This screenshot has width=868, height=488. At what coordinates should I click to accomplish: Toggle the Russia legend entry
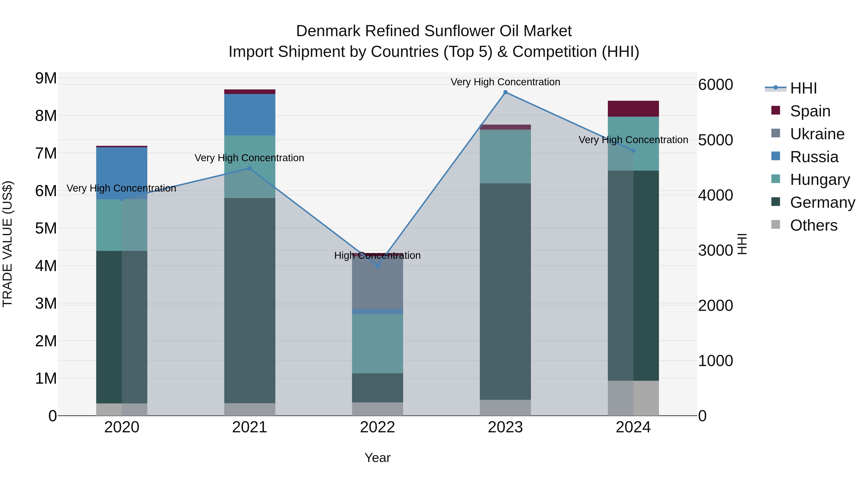(x=805, y=157)
